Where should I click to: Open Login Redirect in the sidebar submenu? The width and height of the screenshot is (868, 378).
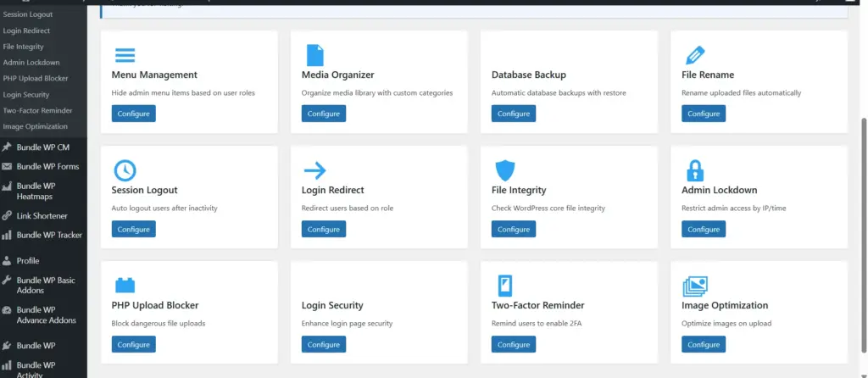point(26,31)
